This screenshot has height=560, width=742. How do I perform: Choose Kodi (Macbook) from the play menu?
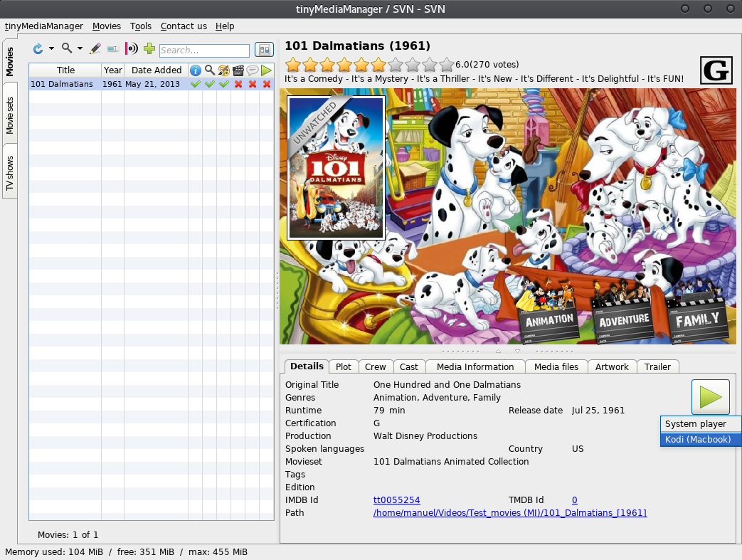point(700,439)
